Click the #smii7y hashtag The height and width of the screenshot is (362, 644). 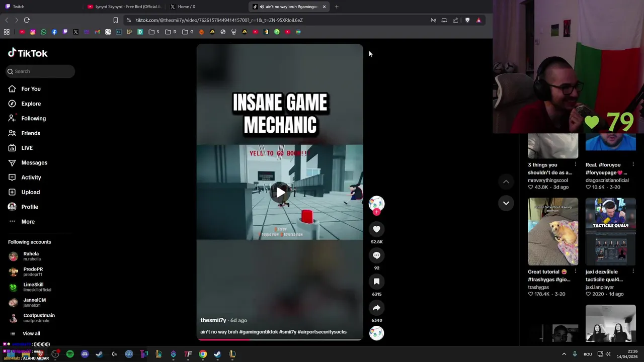click(x=287, y=332)
